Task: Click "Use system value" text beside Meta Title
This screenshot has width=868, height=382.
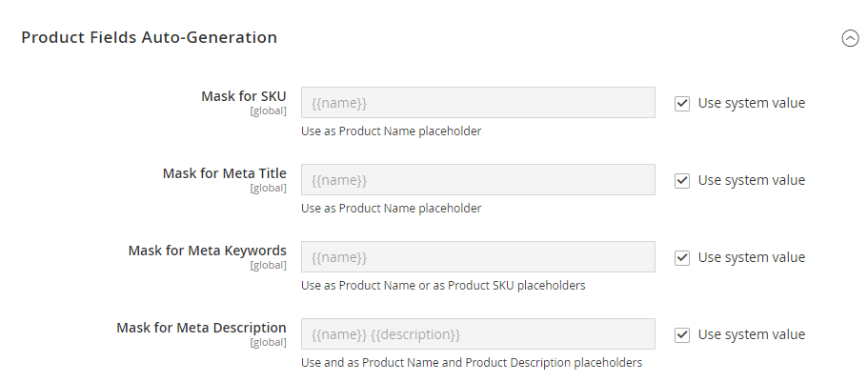Action: click(751, 180)
